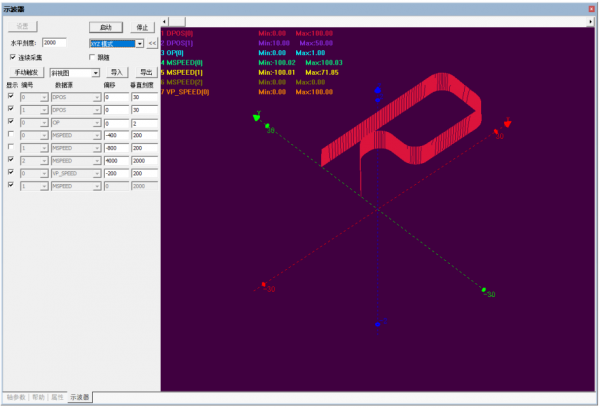This screenshot has width=600, height=408.
Task: Toggle the 连续采集 continuous capture checkbox
Action: pos(13,58)
